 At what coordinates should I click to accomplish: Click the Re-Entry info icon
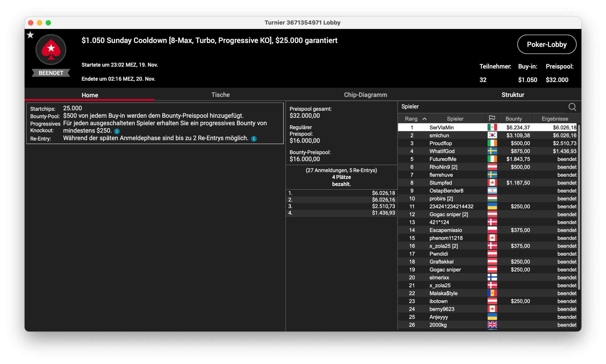coord(254,139)
